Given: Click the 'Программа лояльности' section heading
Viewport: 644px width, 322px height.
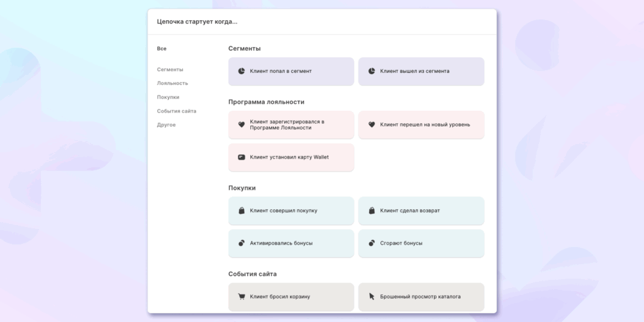Looking at the screenshot, I should pyautogui.click(x=266, y=102).
